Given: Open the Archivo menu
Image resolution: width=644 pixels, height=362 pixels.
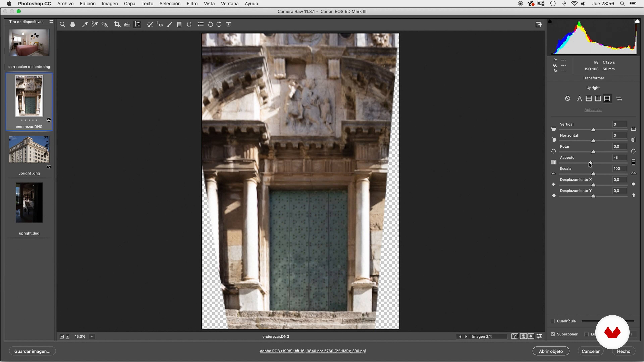Looking at the screenshot, I should 65,4.
